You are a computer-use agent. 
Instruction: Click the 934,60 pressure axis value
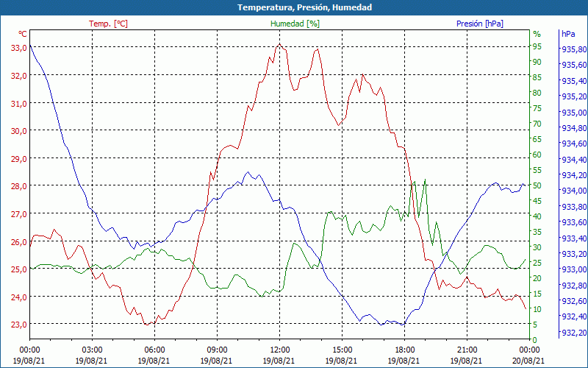pyautogui.click(x=574, y=144)
